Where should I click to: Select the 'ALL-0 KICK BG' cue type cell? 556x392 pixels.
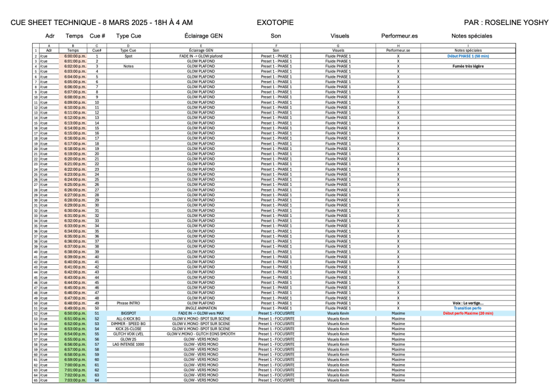tap(128, 319)
